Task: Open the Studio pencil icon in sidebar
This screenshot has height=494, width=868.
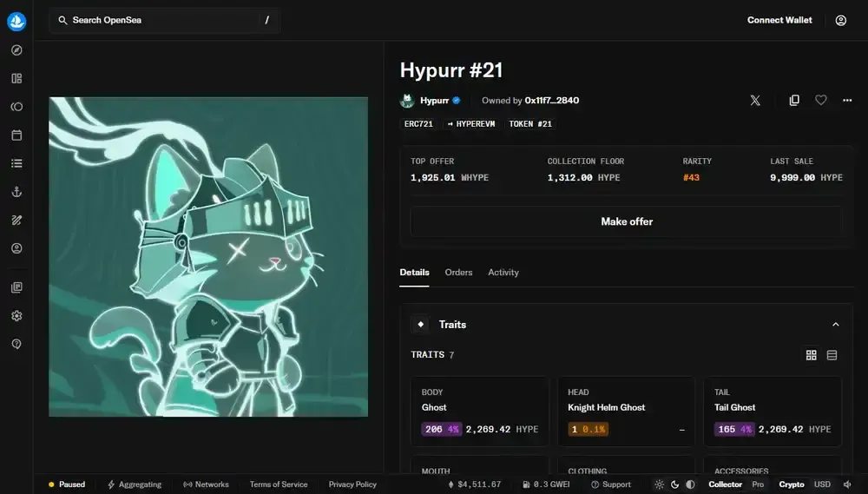Action: point(16,220)
